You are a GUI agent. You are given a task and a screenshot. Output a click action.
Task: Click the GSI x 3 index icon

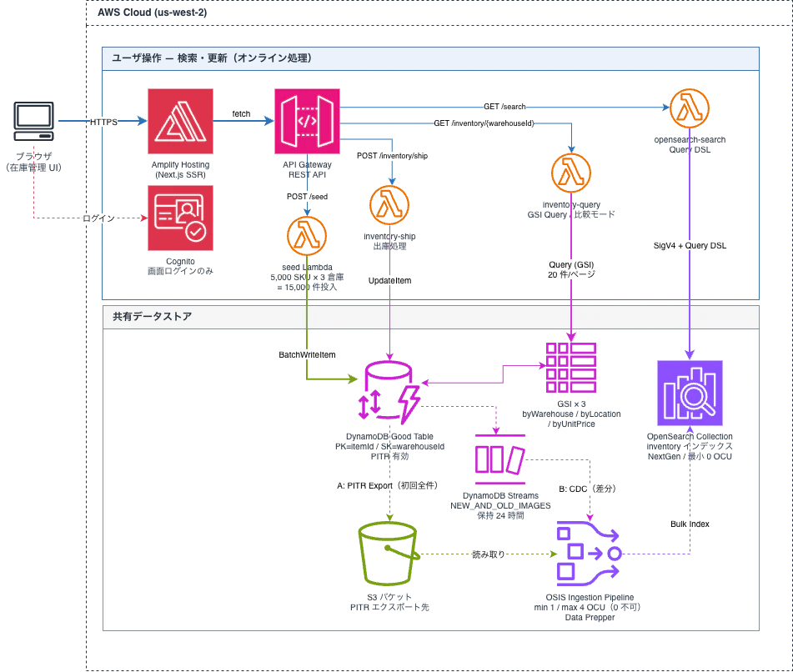click(x=571, y=368)
